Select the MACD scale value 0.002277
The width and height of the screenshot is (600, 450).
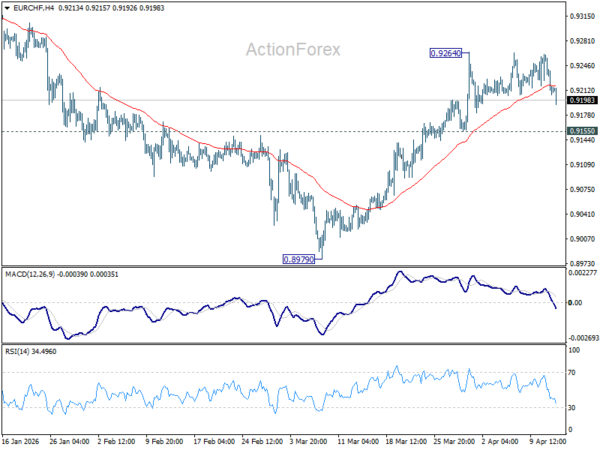click(x=582, y=273)
